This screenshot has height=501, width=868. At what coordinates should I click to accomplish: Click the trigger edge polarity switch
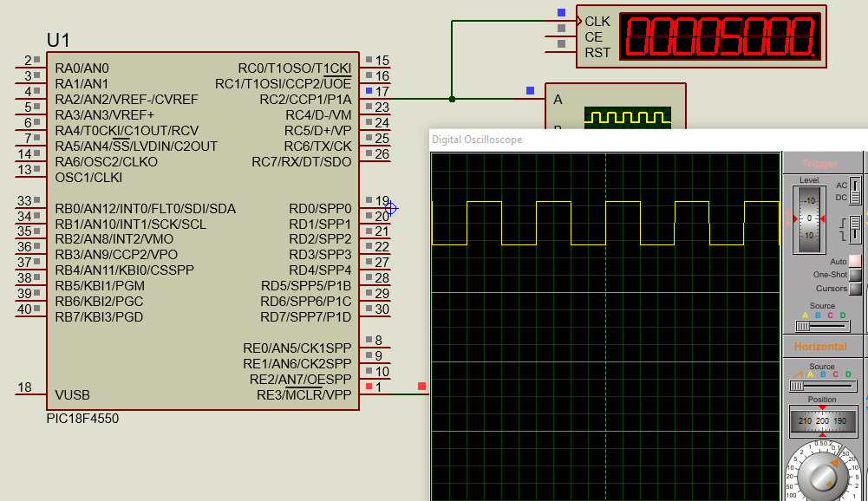(x=855, y=230)
